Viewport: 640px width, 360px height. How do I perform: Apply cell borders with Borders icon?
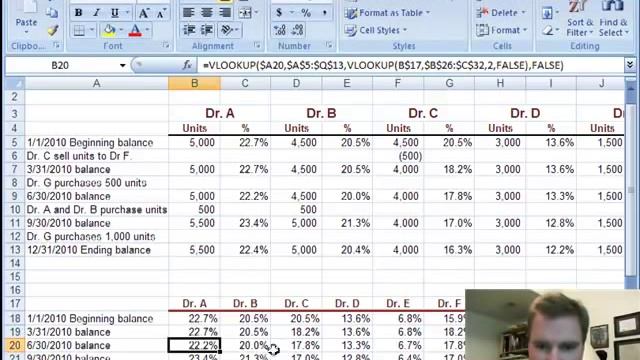pyautogui.click(x=79, y=30)
